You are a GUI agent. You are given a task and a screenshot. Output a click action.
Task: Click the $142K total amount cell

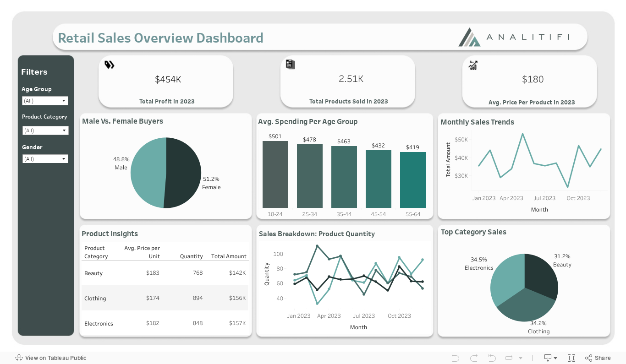click(237, 273)
